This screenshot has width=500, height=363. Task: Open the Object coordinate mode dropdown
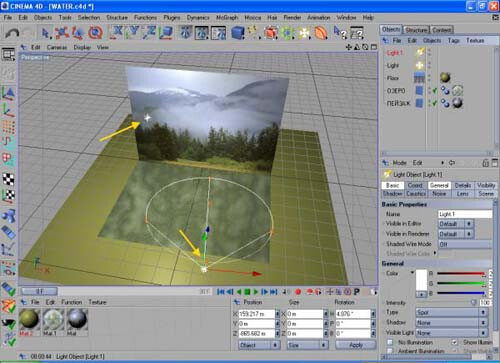pyautogui.click(x=259, y=345)
